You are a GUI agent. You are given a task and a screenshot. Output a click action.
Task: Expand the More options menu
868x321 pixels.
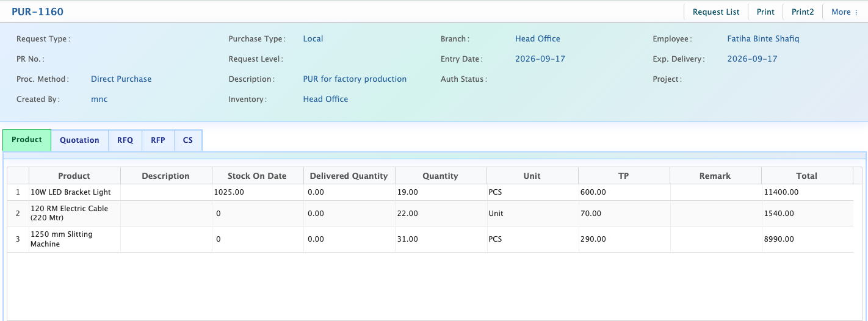point(845,12)
